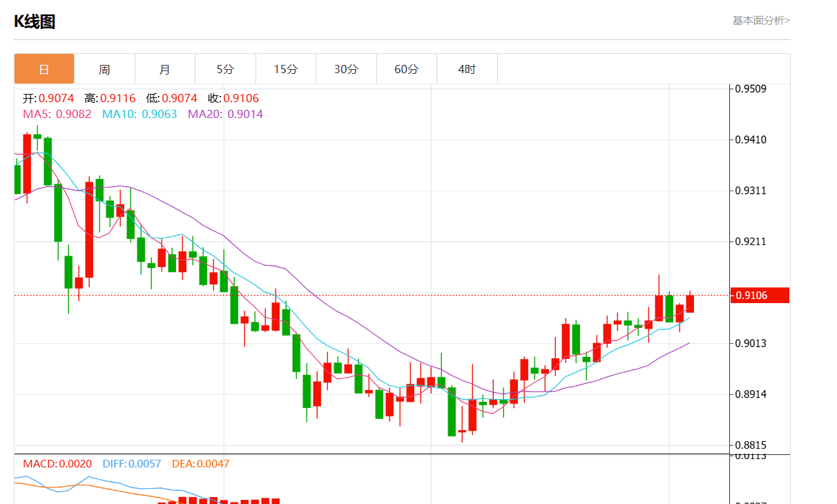
Task: Click the 低:0.9074 low price value
Action: coord(171,99)
